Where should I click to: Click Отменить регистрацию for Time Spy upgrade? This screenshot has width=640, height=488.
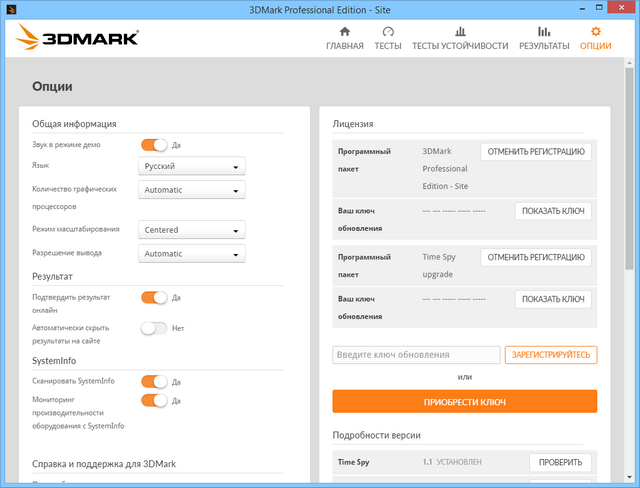(536, 258)
